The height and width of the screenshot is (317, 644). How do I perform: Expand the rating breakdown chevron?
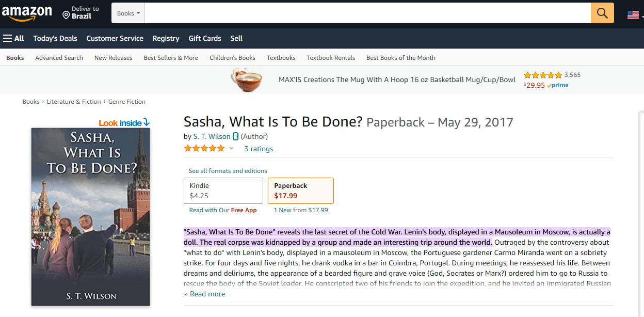tap(232, 149)
